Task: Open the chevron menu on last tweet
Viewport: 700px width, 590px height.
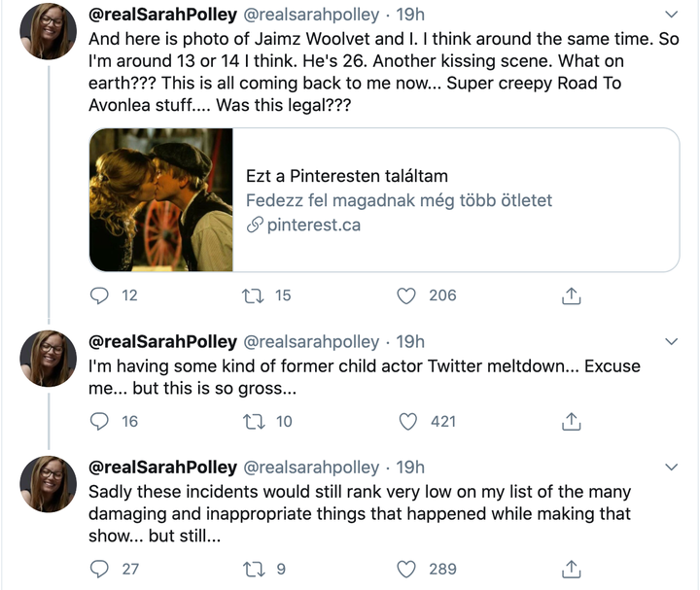Action: click(672, 468)
